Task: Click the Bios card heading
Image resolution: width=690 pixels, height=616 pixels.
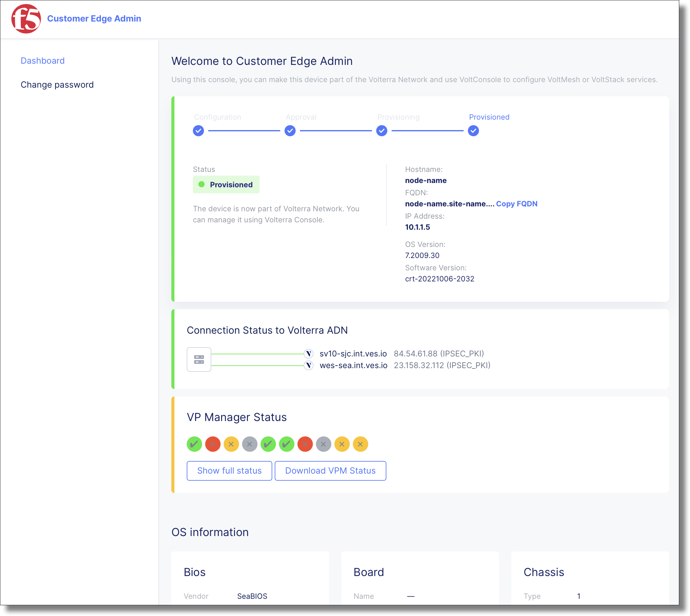Action: pyautogui.click(x=195, y=572)
